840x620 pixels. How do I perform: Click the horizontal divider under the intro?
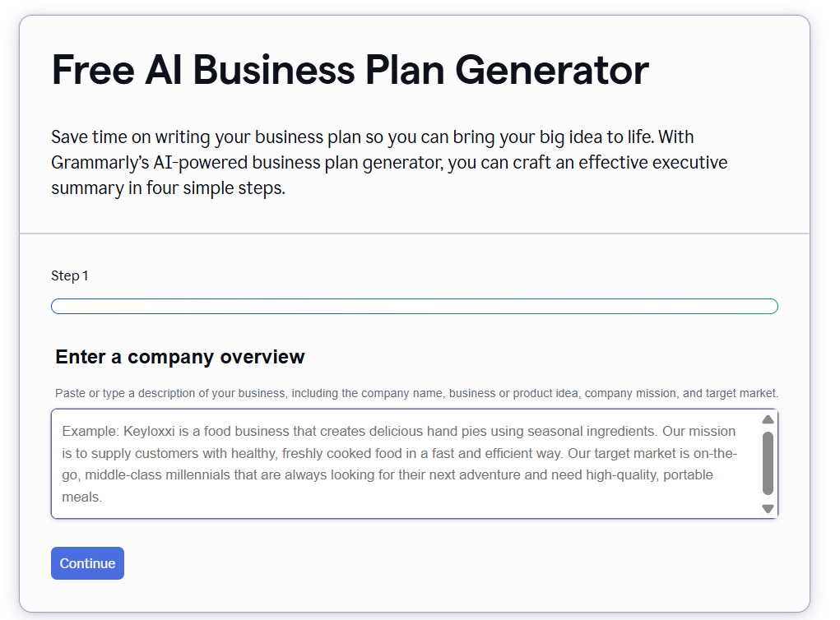pos(414,234)
